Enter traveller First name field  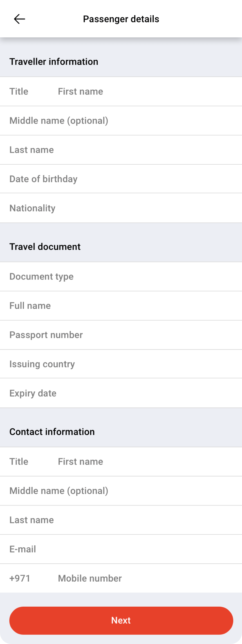(x=141, y=92)
